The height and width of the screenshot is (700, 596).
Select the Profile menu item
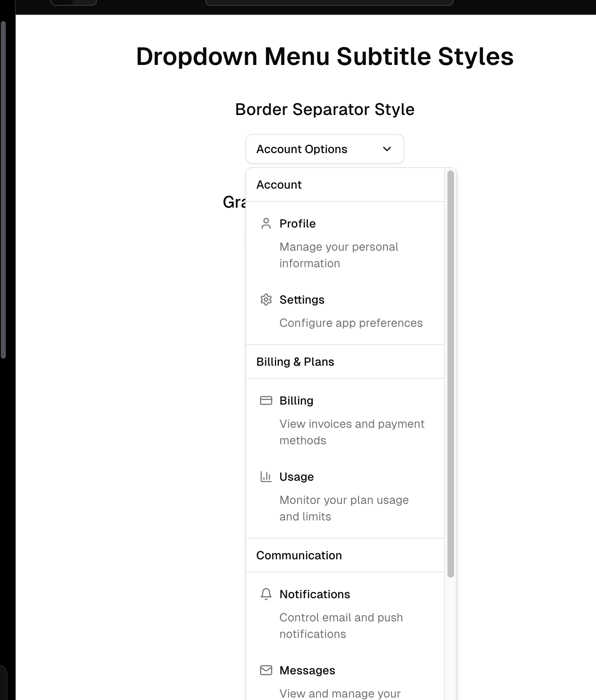point(298,223)
